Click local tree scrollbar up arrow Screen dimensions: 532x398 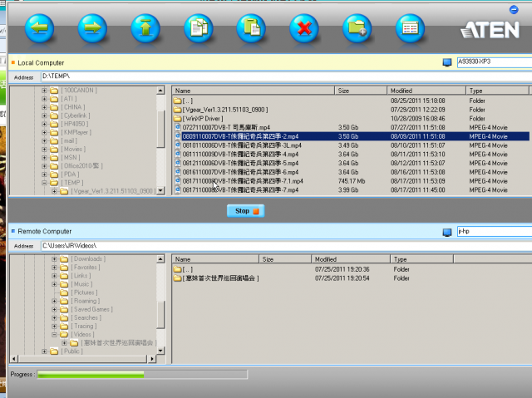coord(160,91)
